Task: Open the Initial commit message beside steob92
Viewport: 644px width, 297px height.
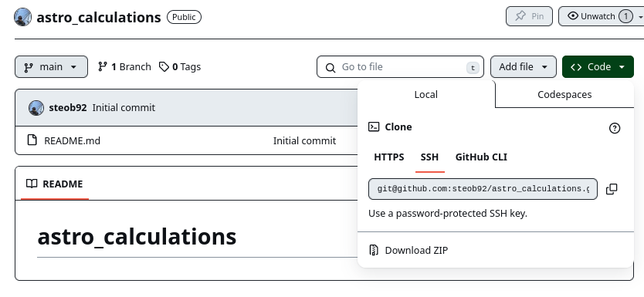Action: [124, 108]
